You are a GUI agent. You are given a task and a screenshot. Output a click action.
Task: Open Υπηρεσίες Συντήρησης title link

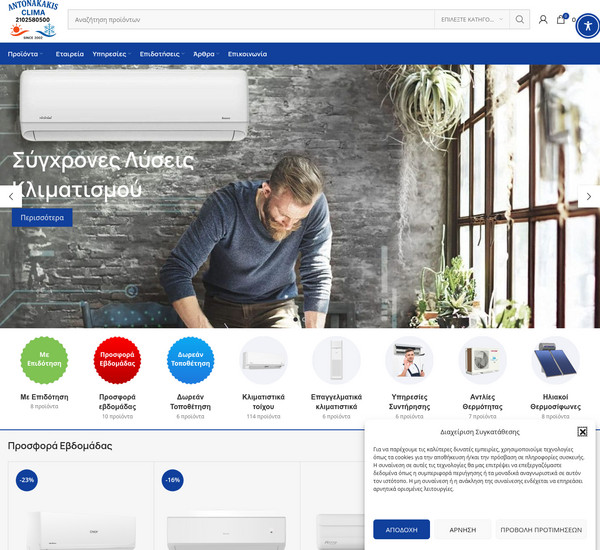(409, 401)
